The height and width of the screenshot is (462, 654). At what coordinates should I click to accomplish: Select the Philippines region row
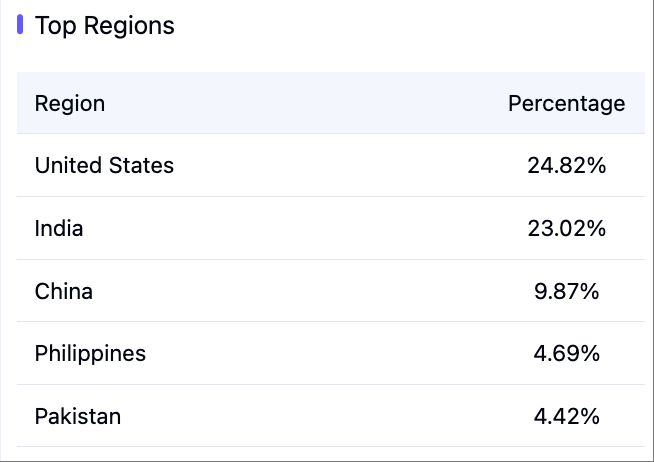pyautogui.click(x=90, y=353)
